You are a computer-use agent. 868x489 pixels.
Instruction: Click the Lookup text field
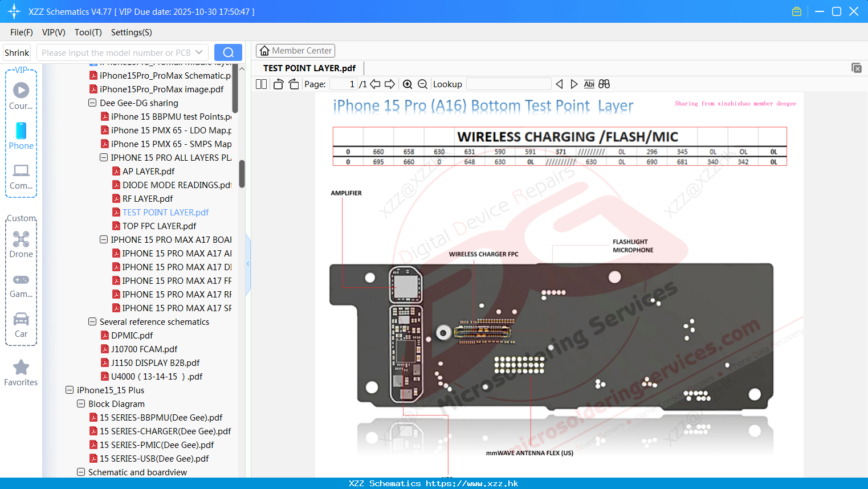(509, 84)
